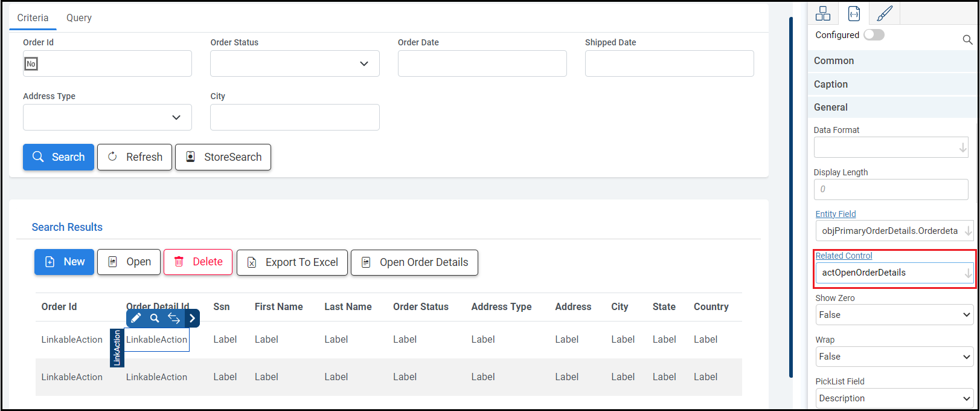Open the PickList Field dropdown

click(894, 398)
